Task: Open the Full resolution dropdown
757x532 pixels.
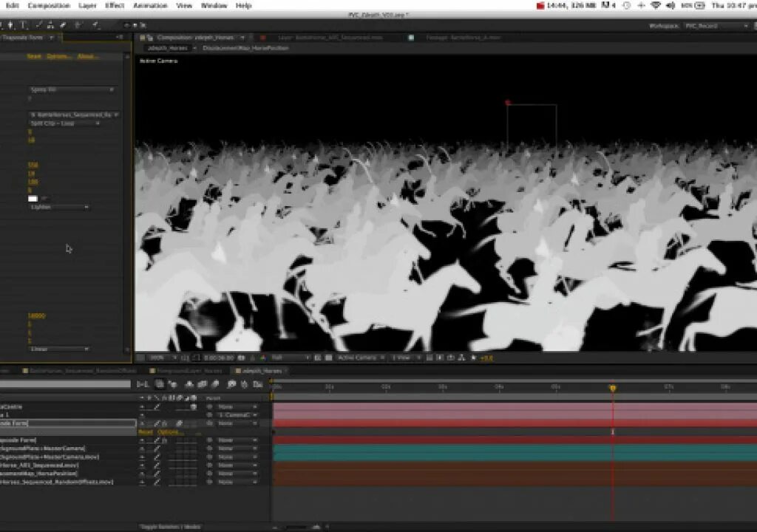Action: (290, 358)
